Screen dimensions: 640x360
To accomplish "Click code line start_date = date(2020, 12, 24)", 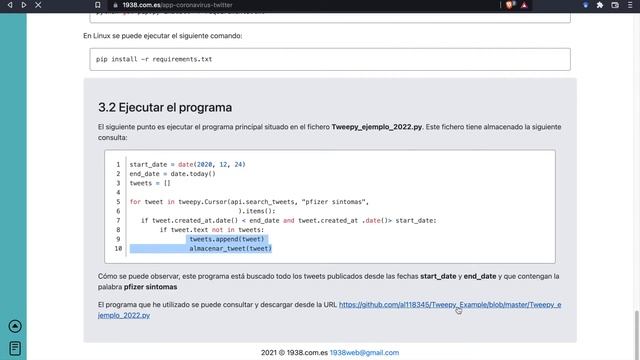I will (x=187, y=164).
